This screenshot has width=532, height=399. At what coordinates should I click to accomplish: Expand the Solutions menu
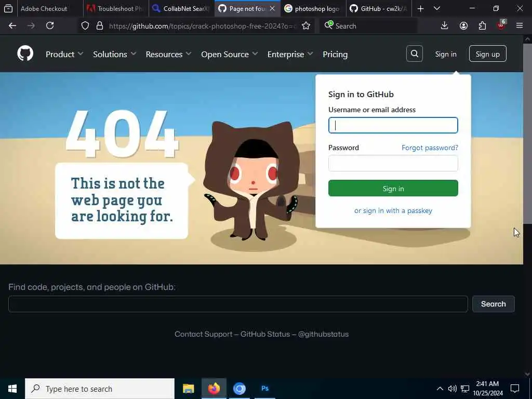point(115,54)
